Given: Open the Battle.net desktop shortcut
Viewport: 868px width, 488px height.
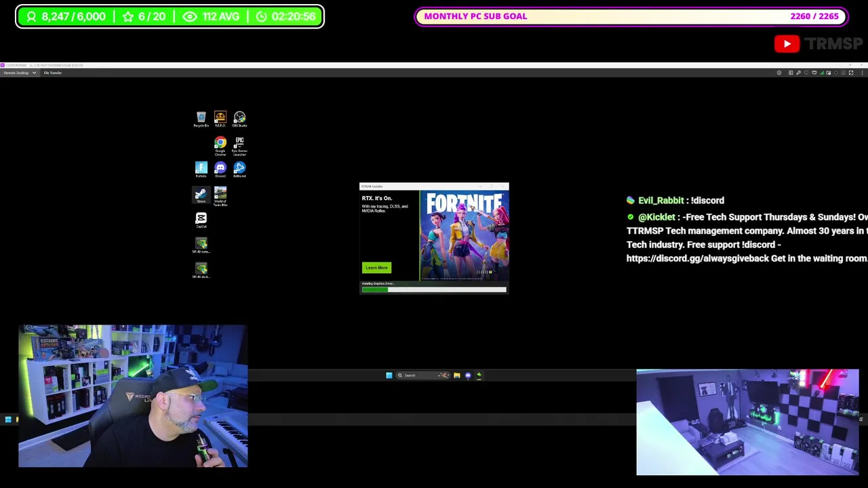Looking at the screenshot, I should point(239,169).
